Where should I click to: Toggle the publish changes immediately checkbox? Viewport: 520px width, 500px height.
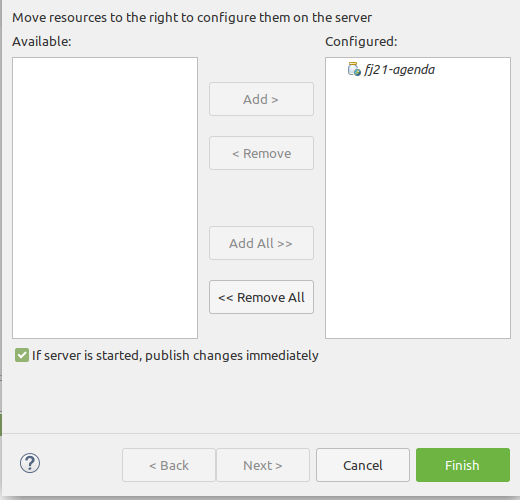click(22, 355)
